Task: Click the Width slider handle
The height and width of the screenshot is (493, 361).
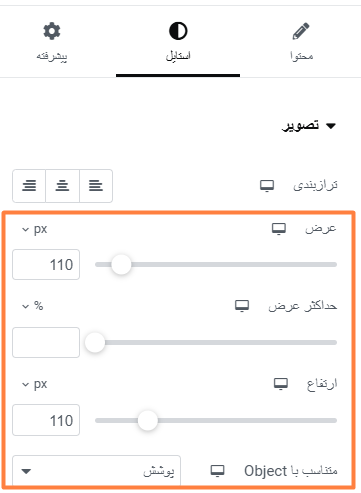Action: (x=121, y=264)
